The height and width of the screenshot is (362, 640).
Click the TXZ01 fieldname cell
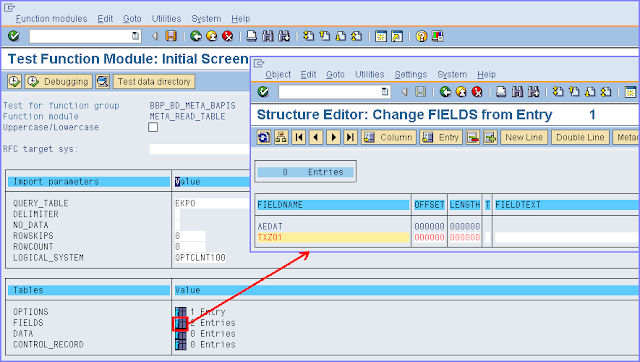click(333, 238)
